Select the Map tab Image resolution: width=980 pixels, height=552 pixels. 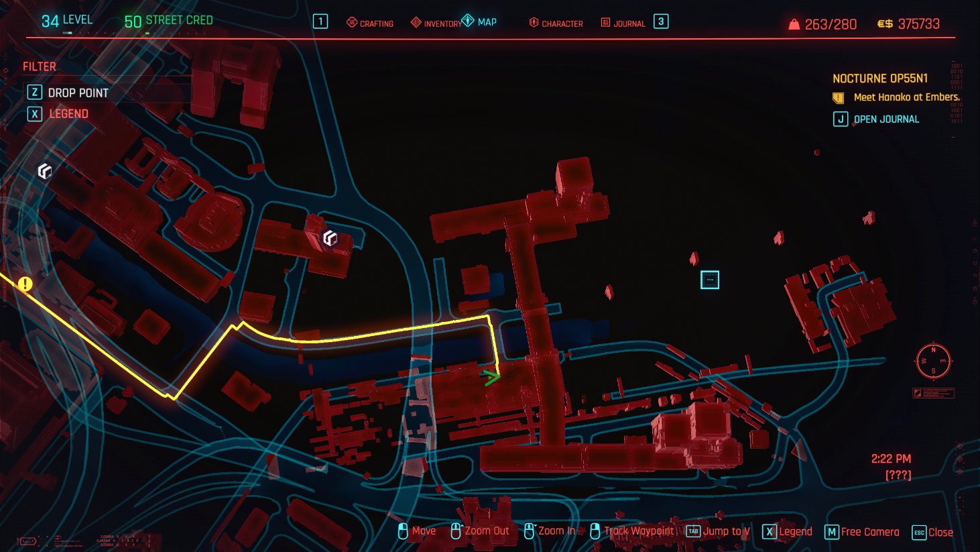tap(487, 22)
